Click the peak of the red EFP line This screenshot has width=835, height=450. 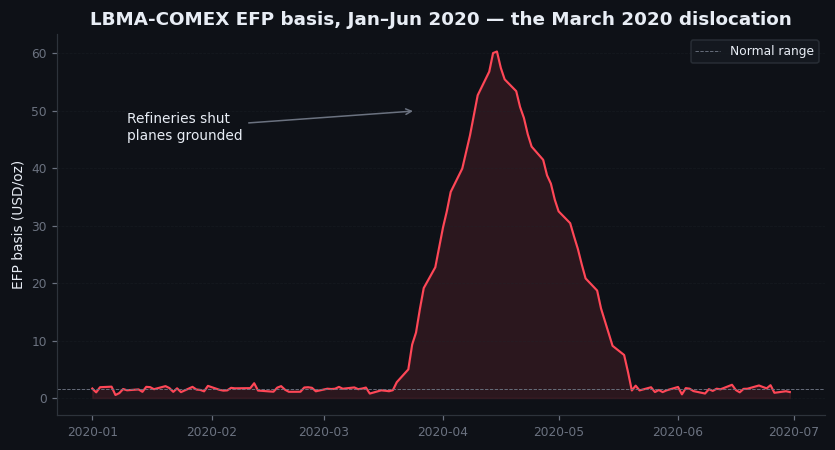coord(496,52)
